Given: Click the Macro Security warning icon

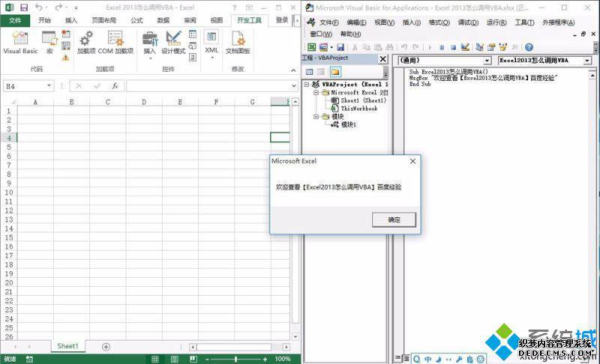Looking at the screenshot, I should 66,58.
